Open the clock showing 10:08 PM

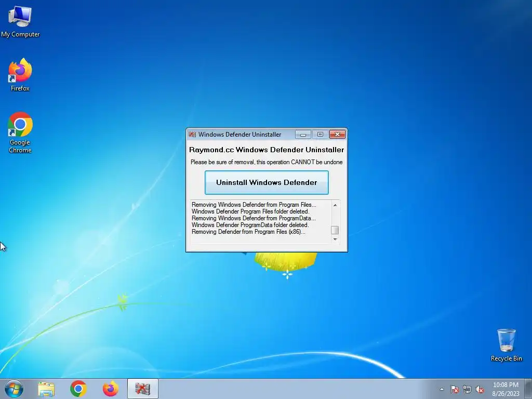[x=506, y=389]
